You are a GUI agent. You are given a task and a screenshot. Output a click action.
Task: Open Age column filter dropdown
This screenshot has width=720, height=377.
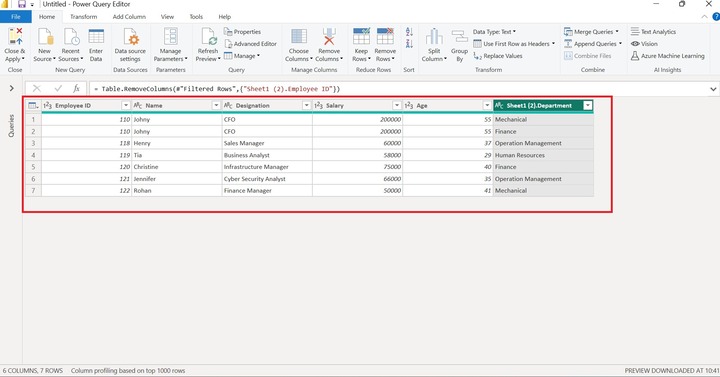(487, 106)
